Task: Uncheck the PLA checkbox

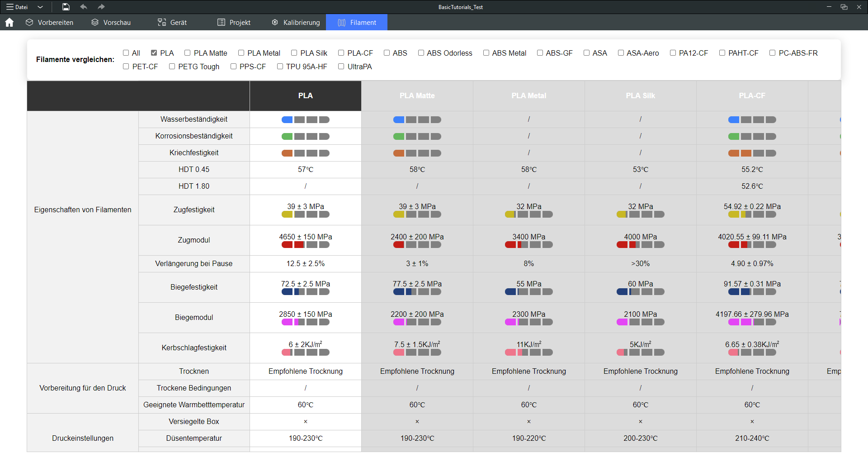Action: (154, 53)
